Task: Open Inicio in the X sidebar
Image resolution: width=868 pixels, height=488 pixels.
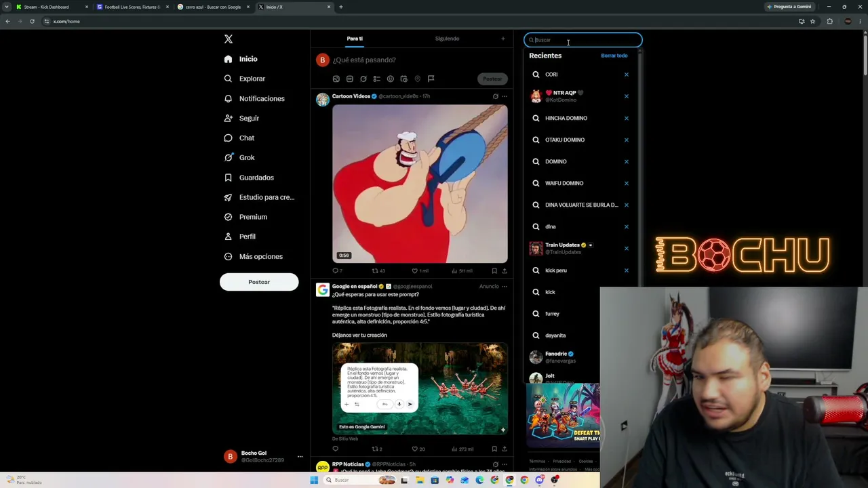Action: tap(241, 59)
